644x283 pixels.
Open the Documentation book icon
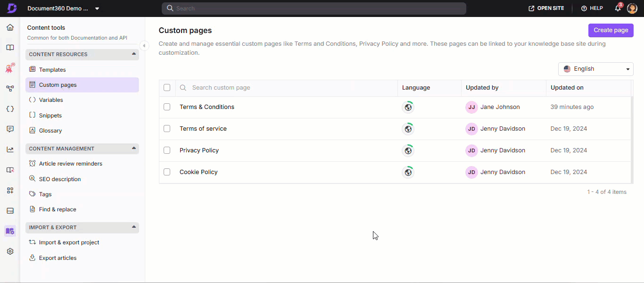(x=10, y=48)
